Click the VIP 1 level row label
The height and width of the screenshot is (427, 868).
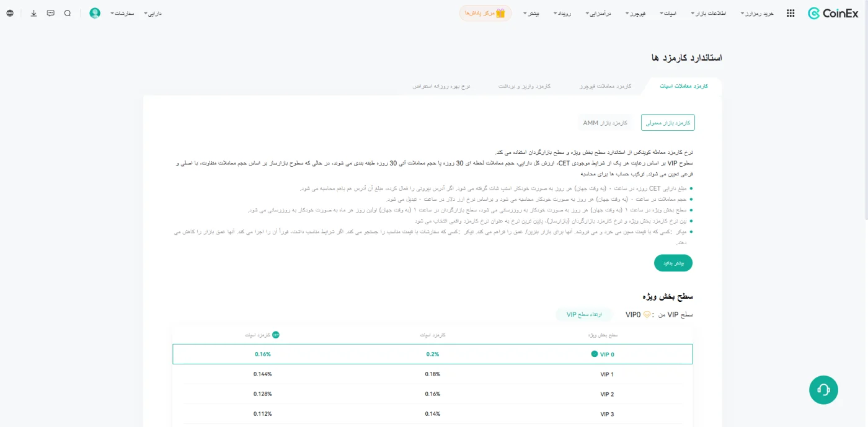[x=607, y=374]
